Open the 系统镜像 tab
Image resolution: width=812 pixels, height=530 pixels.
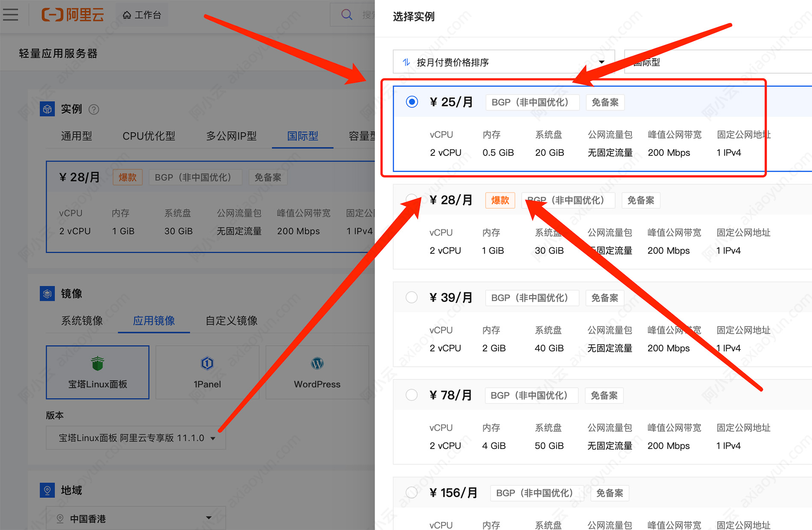coord(82,321)
